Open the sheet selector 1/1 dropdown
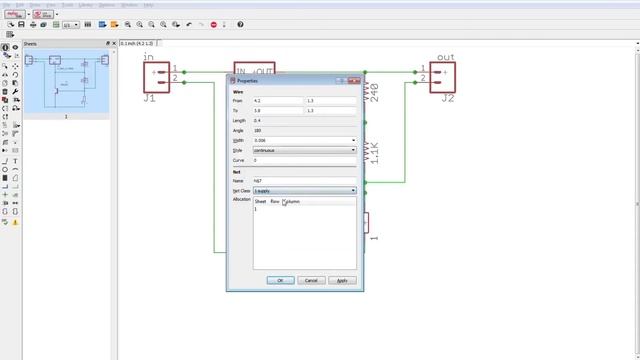This screenshot has height=360, width=640. [71, 25]
